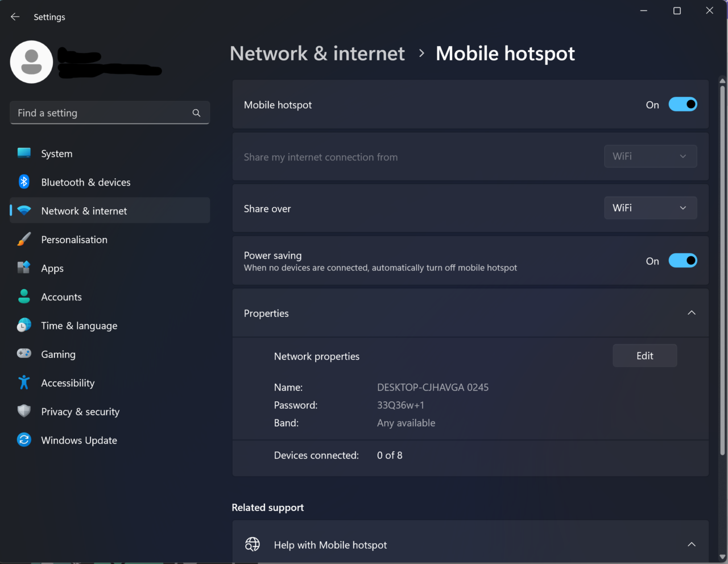The height and width of the screenshot is (564, 728).
Task: Click the Gaming controller icon
Action: pos(24,353)
